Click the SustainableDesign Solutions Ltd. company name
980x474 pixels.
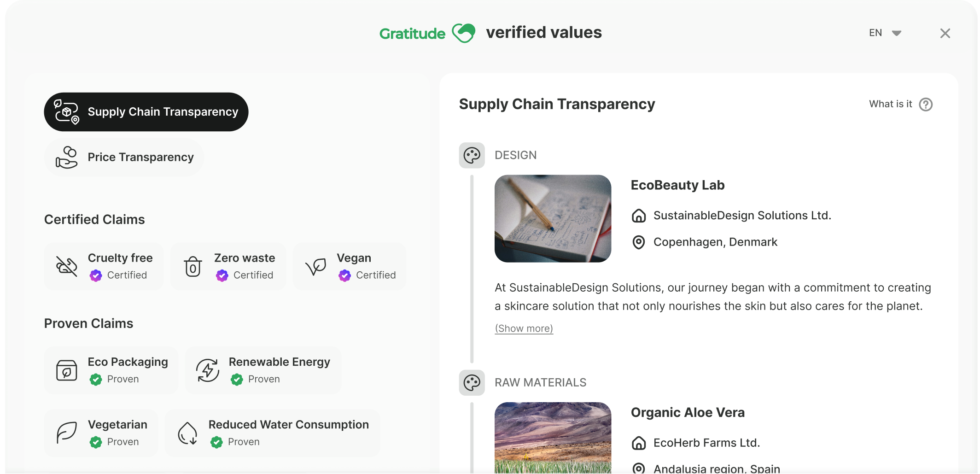742,216
